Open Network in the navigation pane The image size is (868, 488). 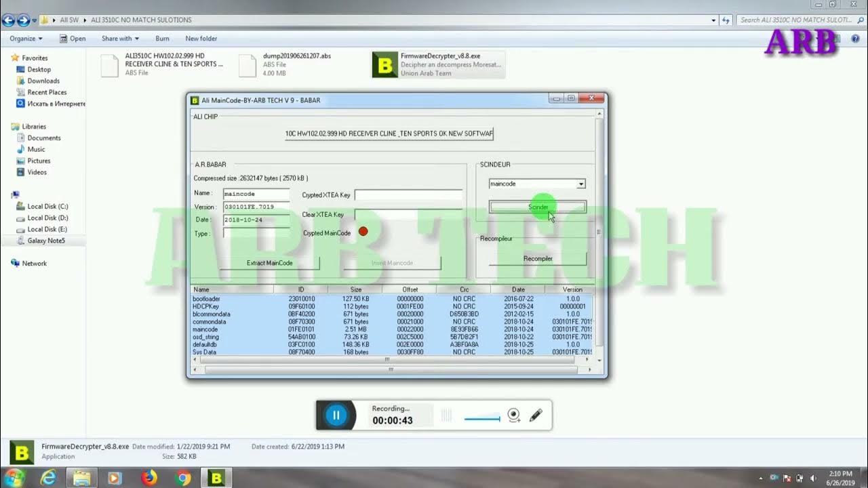point(34,263)
